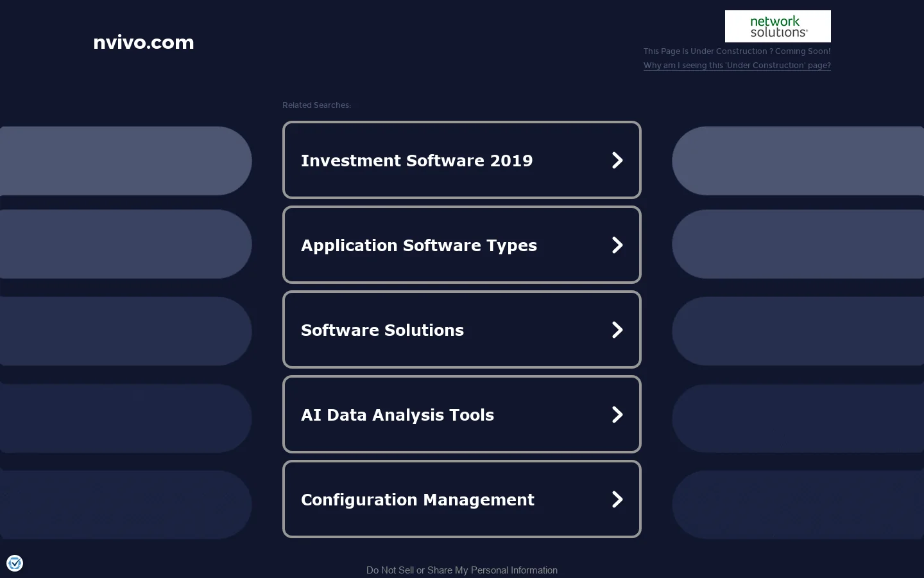Click the 'Related Searches:' label
Image resolution: width=924 pixels, height=578 pixels.
(x=316, y=105)
